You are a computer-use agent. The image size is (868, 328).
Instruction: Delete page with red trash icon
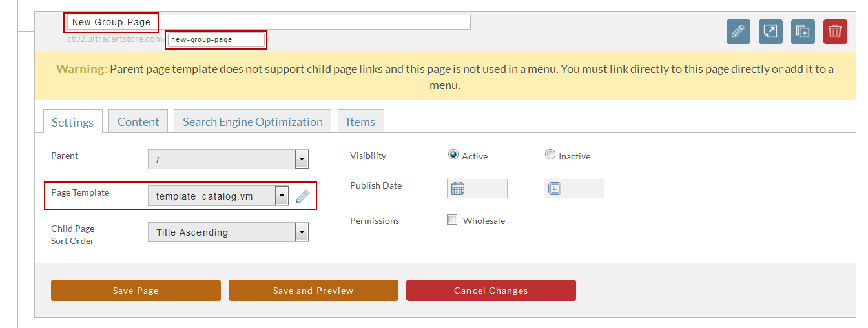pos(835,32)
